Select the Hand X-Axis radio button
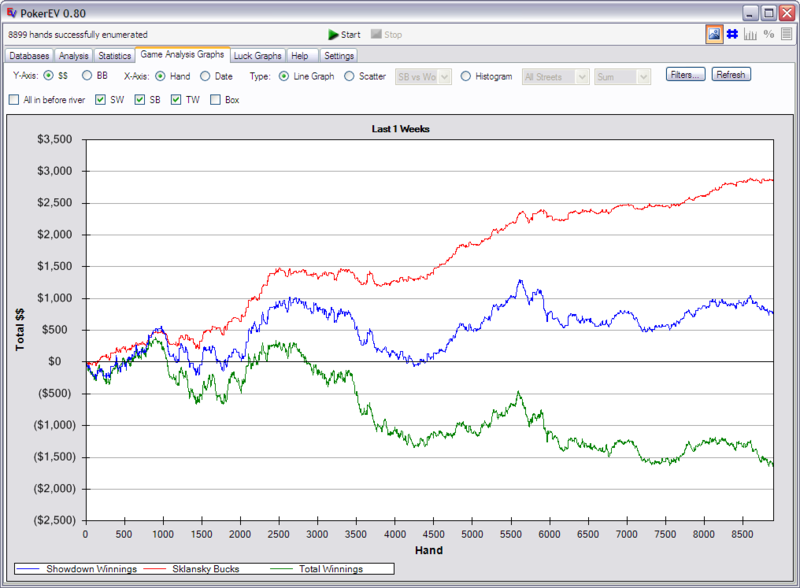 160,76
